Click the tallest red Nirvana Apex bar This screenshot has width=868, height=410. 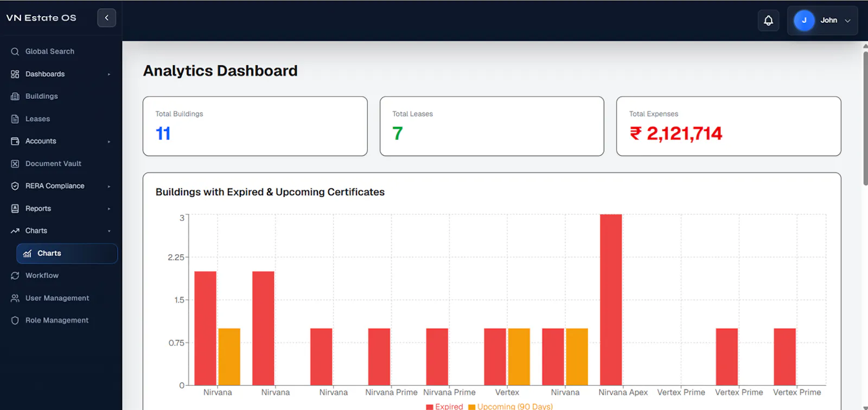(x=611, y=299)
